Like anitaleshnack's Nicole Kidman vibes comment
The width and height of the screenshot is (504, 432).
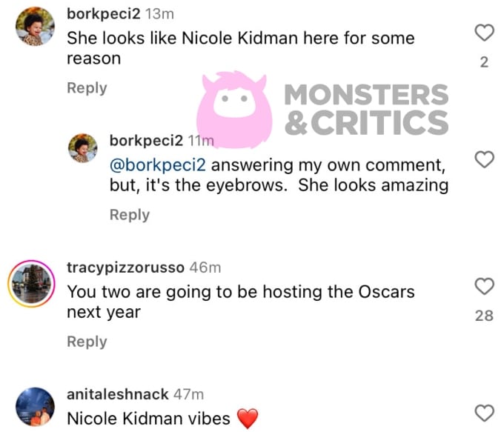[484, 413]
